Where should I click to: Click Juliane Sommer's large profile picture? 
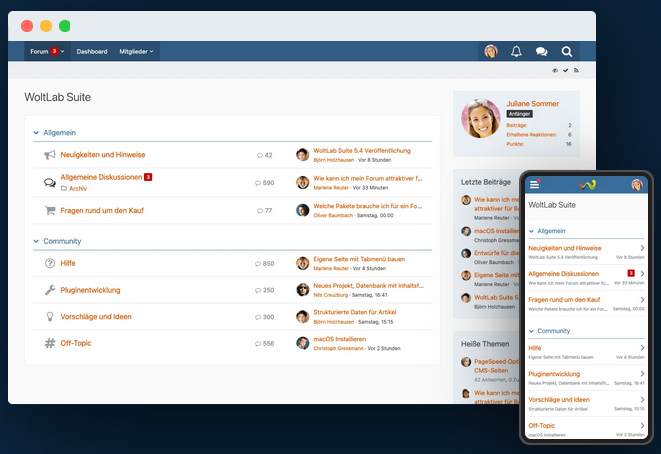[x=481, y=118]
